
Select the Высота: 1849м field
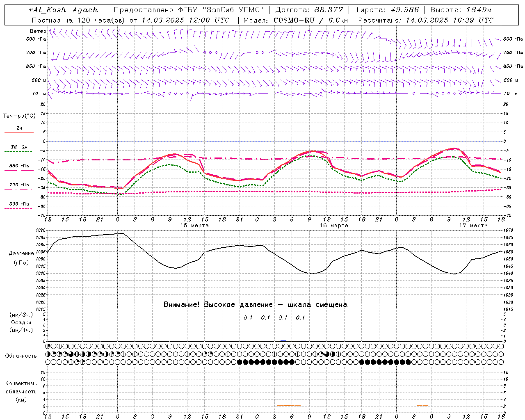461,10
